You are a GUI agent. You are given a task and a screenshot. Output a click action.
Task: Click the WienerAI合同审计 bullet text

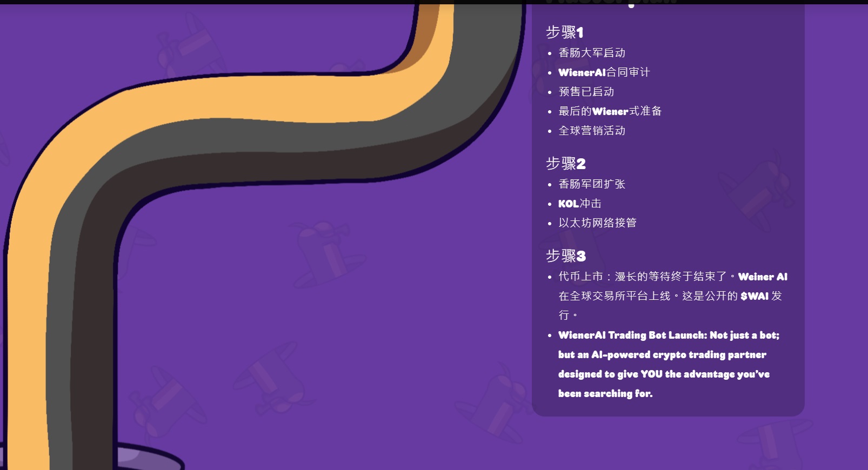[604, 72]
